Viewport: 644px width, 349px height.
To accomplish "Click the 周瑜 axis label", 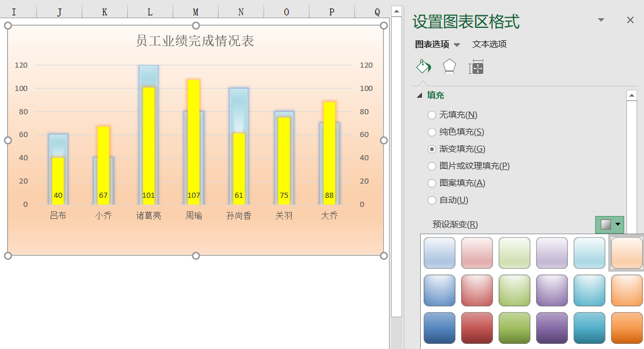I will coord(194,215).
